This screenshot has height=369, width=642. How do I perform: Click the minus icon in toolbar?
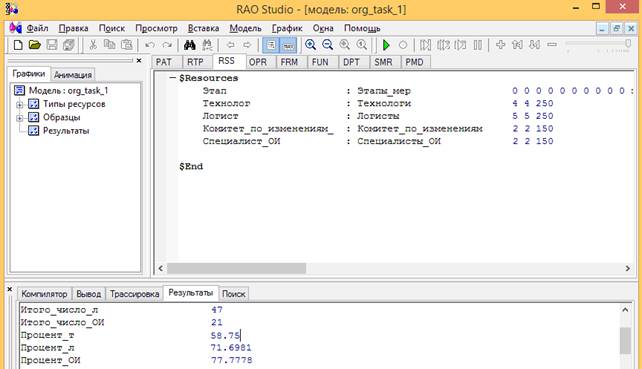click(552, 44)
